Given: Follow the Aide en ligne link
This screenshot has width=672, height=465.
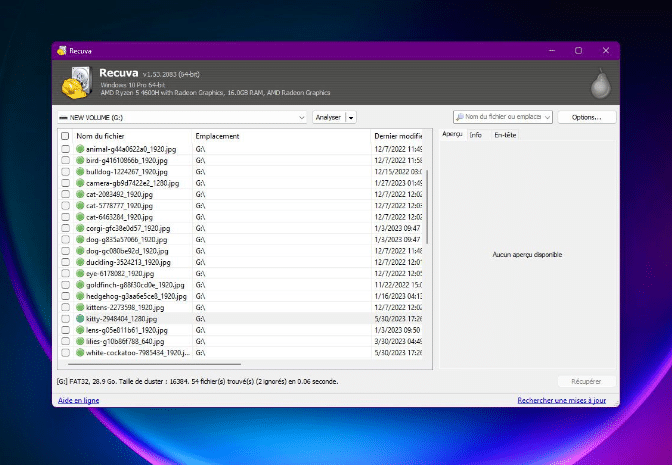Looking at the screenshot, I should pos(78,400).
